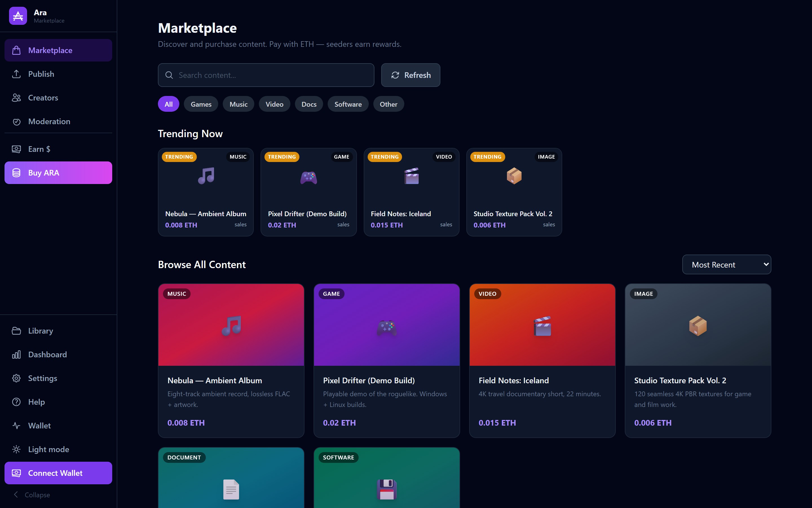812x508 pixels.
Task: Click the Refresh button
Action: tap(411, 75)
